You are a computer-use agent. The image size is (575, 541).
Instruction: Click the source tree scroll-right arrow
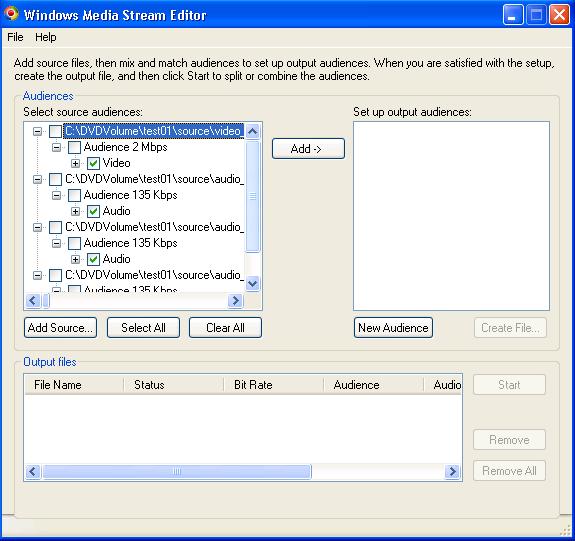pos(235,301)
